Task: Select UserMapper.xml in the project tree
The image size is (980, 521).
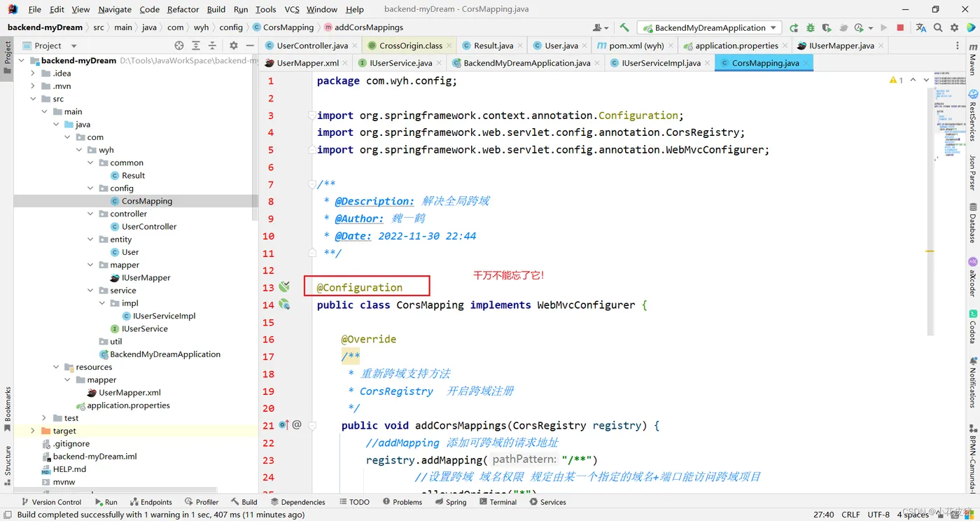Action: pyautogui.click(x=129, y=393)
